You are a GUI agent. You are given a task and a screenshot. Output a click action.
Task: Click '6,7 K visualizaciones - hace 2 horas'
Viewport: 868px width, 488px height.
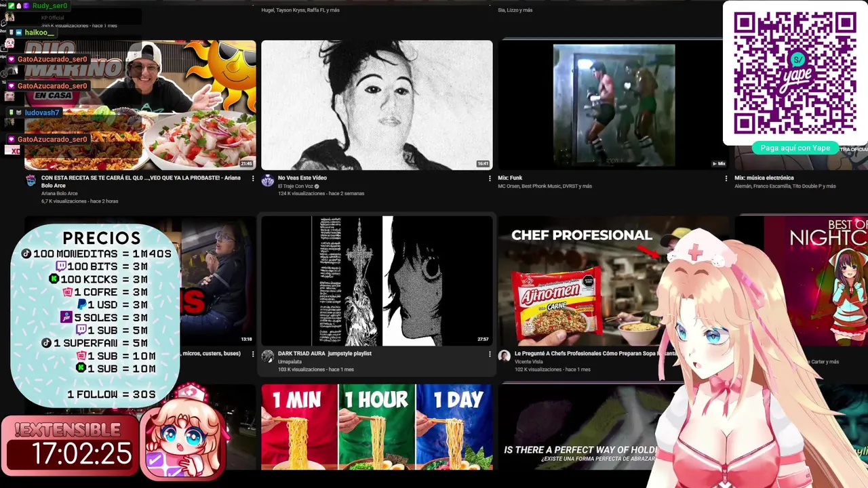(x=79, y=201)
